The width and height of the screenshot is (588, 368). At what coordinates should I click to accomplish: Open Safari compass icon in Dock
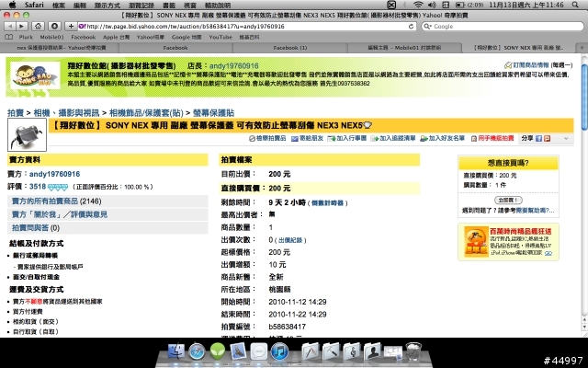[197, 351]
